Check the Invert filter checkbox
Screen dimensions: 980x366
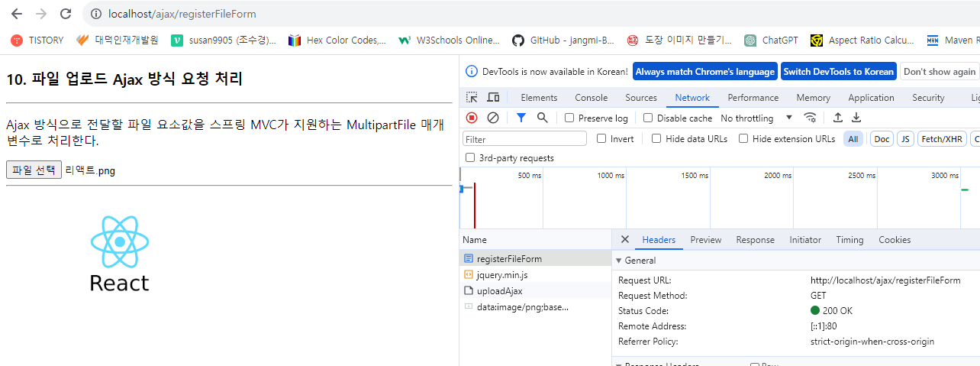(601, 139)
